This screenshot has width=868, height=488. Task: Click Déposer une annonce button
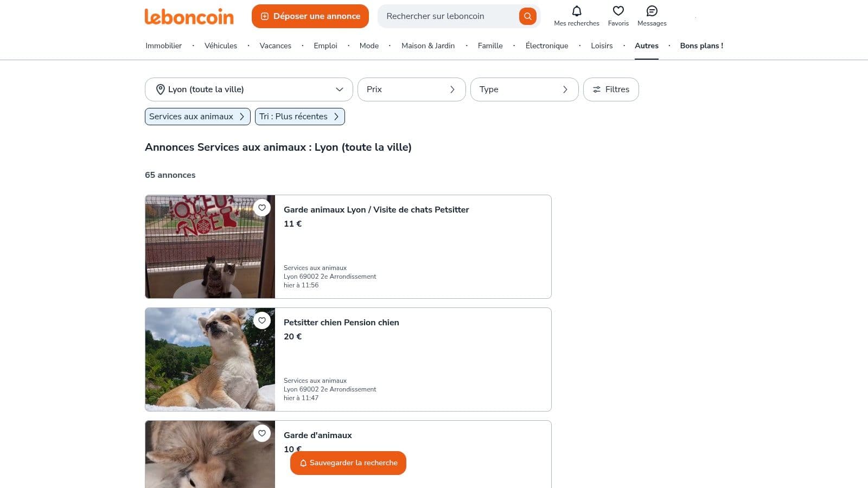coord(310,16)
